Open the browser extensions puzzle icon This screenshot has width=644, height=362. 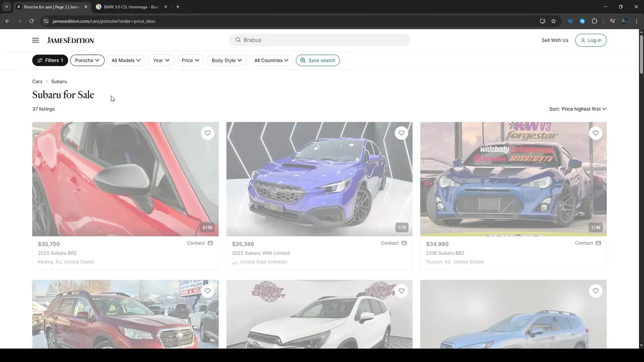coord(595,21)
